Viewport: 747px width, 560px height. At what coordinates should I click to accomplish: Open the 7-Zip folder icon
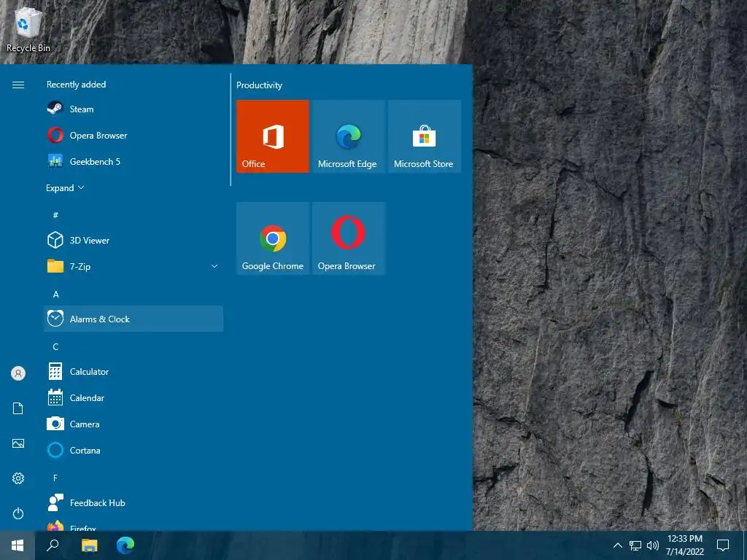coord(55,266)
